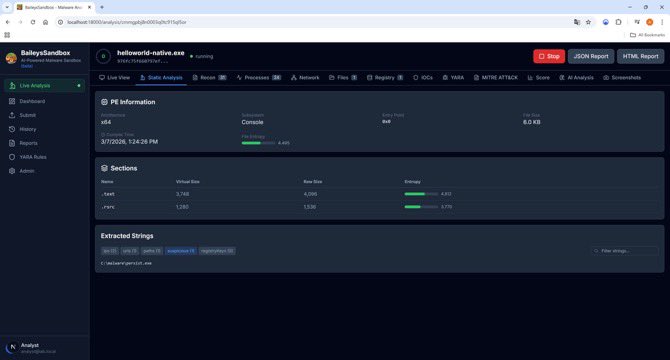Select virtual size value 3,748
This screenshot has height=360, width=670.
click(182, 194)
